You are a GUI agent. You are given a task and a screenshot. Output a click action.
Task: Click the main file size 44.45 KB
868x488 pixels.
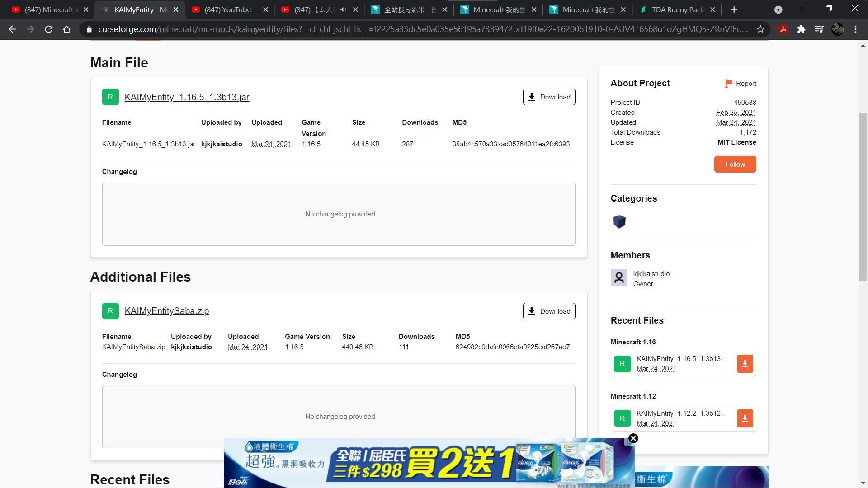tap(365, 144)
